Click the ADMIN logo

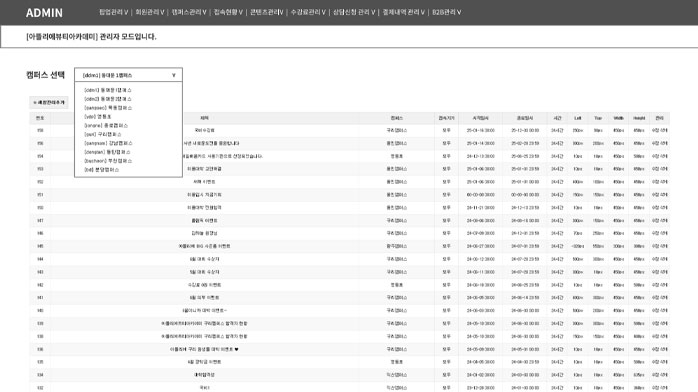tap(44, 13)
